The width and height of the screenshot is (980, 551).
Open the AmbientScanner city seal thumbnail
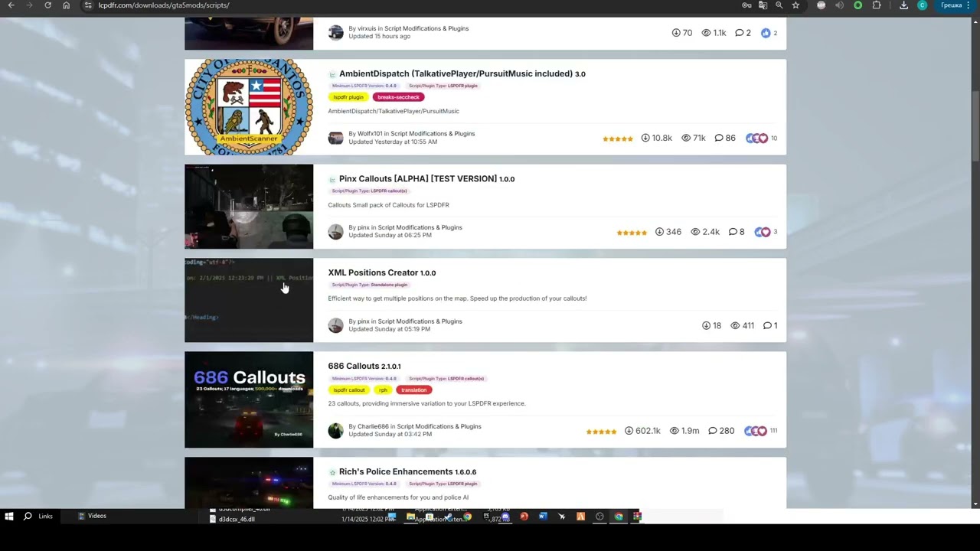pos(249,107)
